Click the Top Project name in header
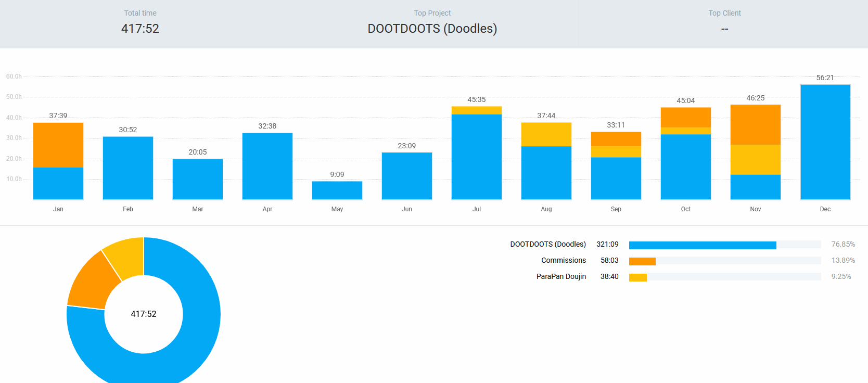Viewport: 868px width, 383px height. [x=432, y=29]
